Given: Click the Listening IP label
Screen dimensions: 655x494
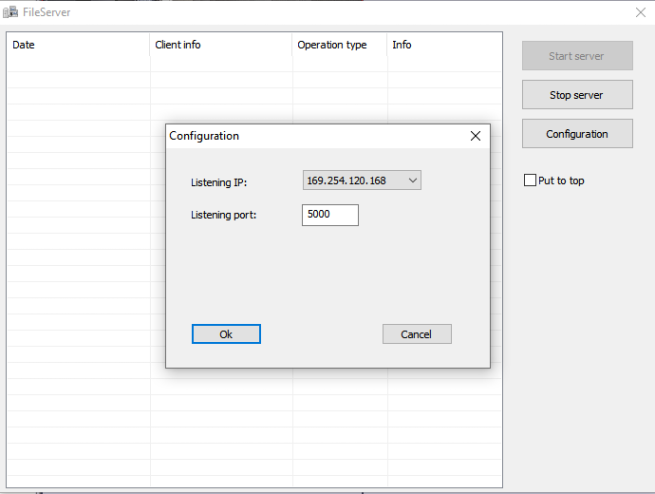Looking at the screenshot, I should tap(218, 182).
